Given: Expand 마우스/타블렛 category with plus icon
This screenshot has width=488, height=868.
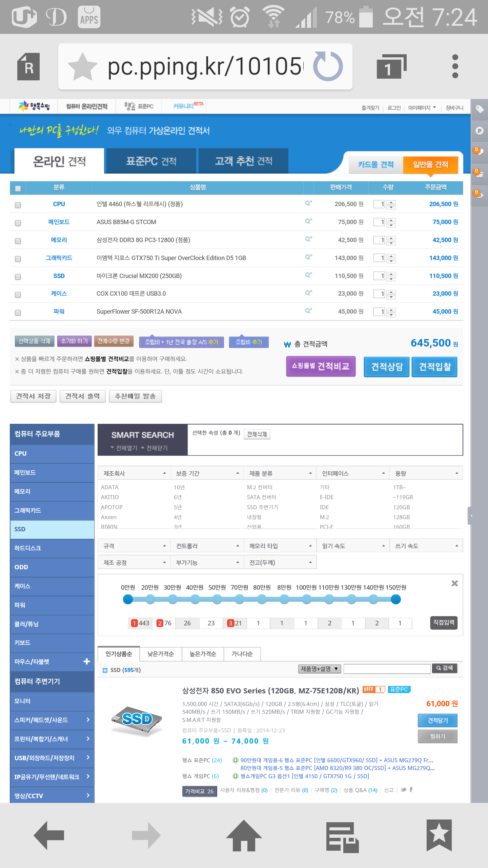Looking at the screenshot, I should click(x=87, y=662).
